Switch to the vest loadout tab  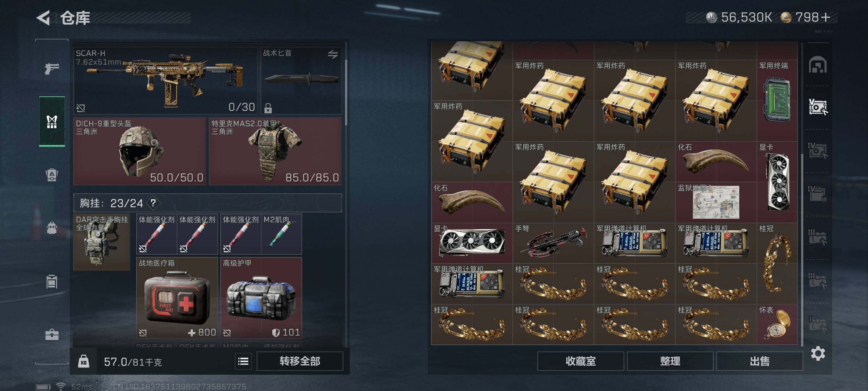[x=52, y=122]
